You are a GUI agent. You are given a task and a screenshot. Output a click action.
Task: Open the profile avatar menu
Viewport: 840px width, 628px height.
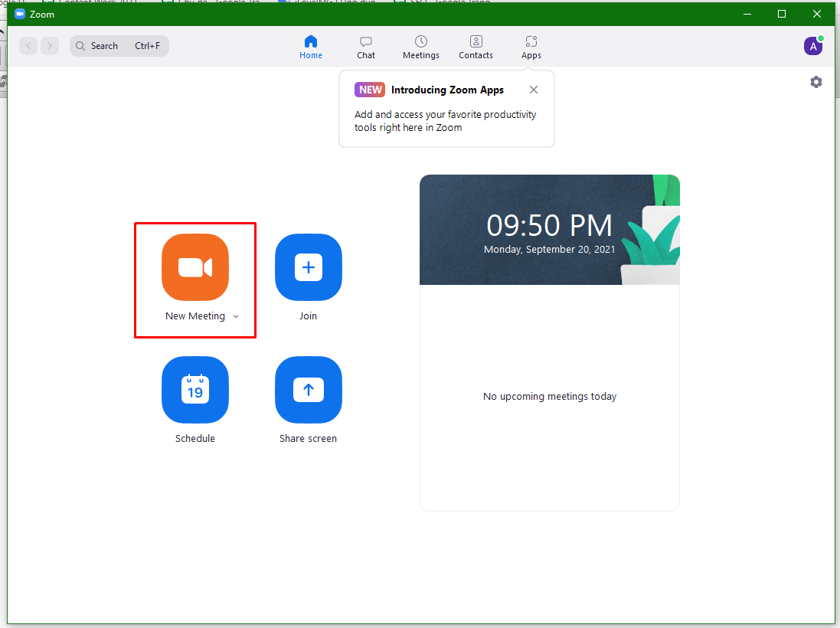tap(813, 46)
